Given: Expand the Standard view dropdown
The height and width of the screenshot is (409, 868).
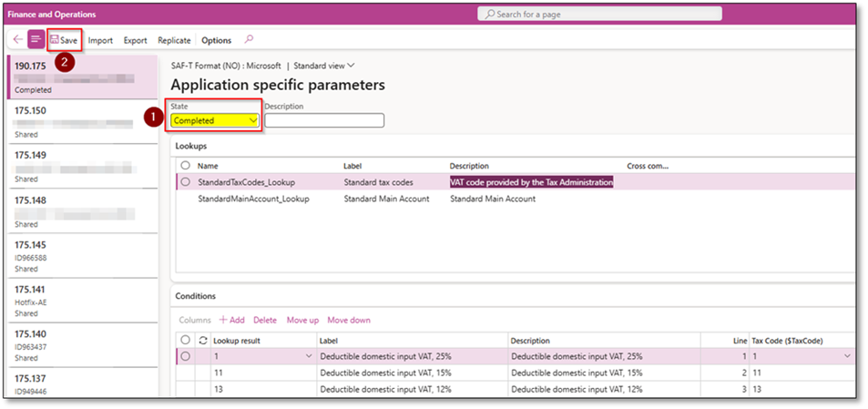Looking at the screenshot, I should coord(323,66).
